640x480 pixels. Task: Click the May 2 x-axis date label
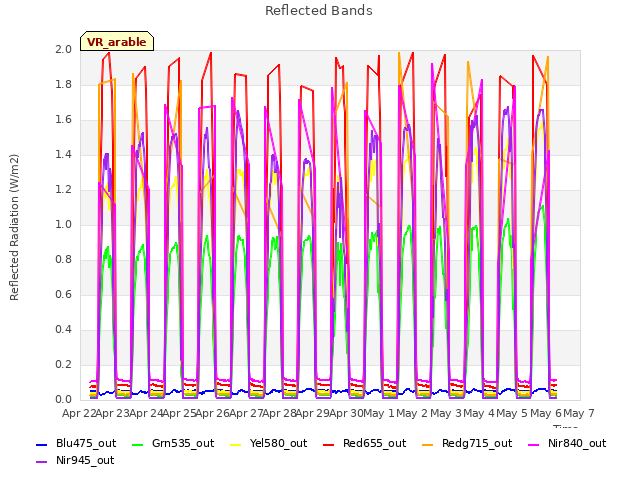coord(412,413)
